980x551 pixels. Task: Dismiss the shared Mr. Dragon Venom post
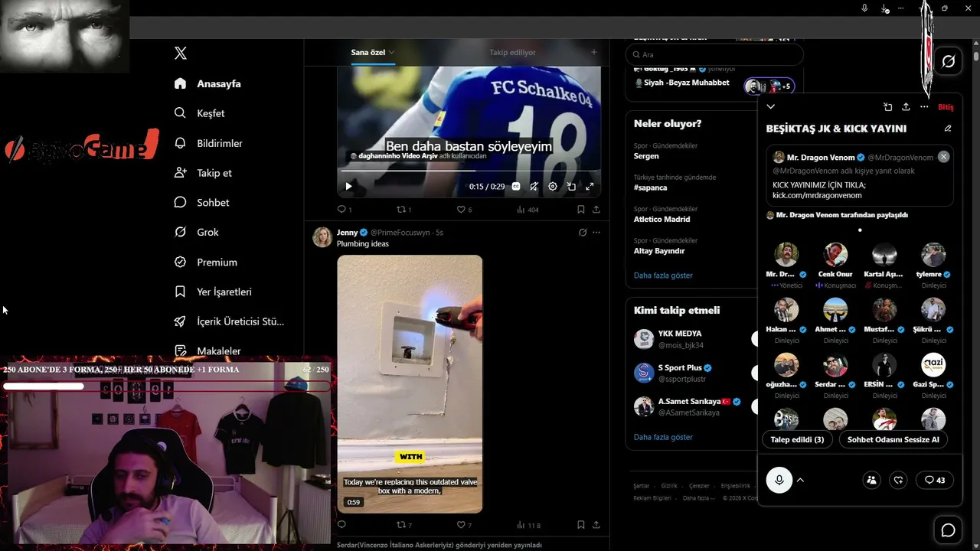943,156
